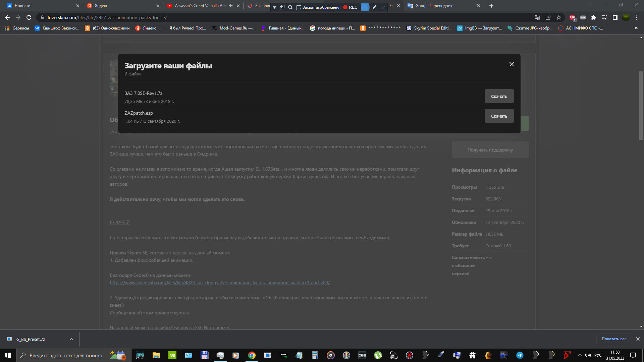Open the ImgBB bookmark
644x362 pixels.
point(480,28)
